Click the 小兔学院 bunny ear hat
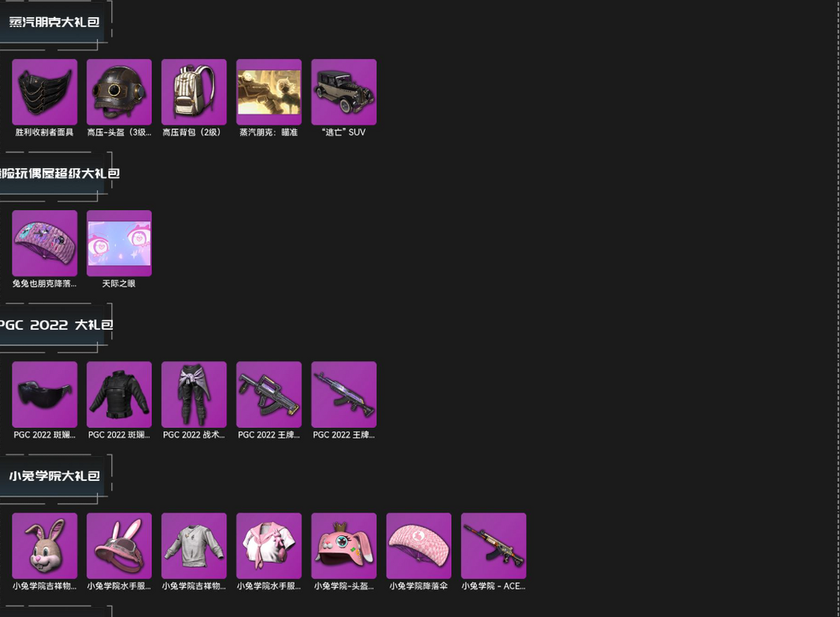Viewport: 840px width, 617px height. (119, 545)
